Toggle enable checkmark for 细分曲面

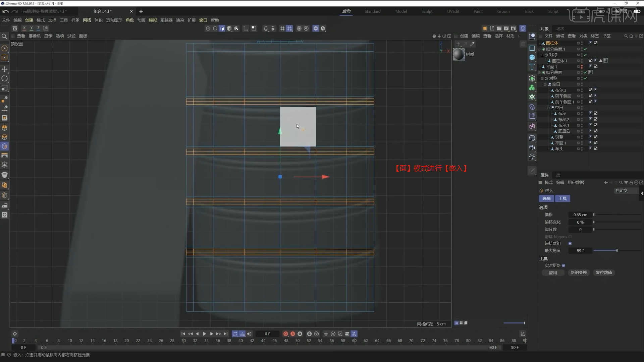[x=585, y=72]
